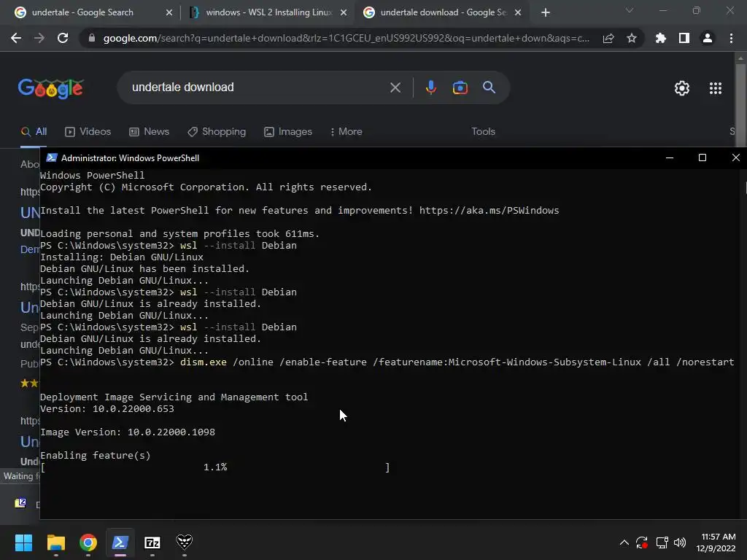Open the clock and date 11:57 AM

716,542
